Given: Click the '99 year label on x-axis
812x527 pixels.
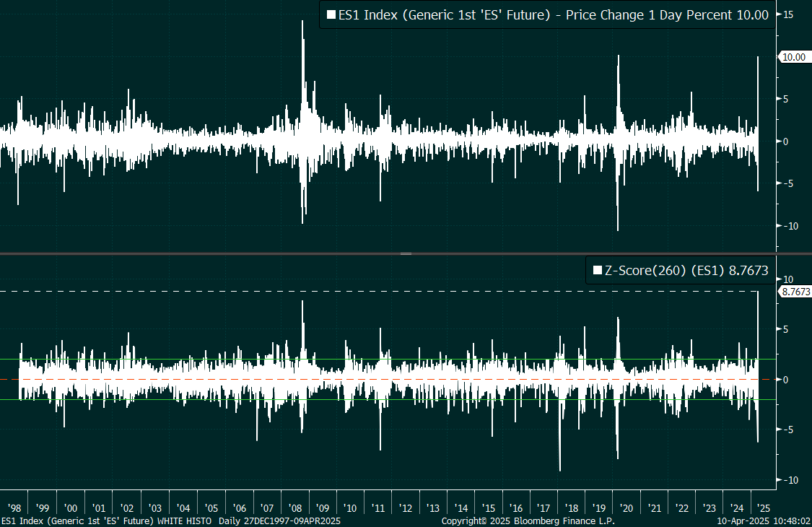Looking at the screenshot, I should click(x=43, y=508).
